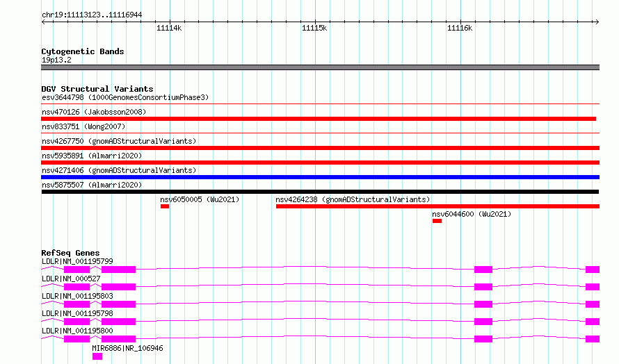
Task: Click the nsv4267750 gnomADStructuralVariants label
Action: (119, 141)
